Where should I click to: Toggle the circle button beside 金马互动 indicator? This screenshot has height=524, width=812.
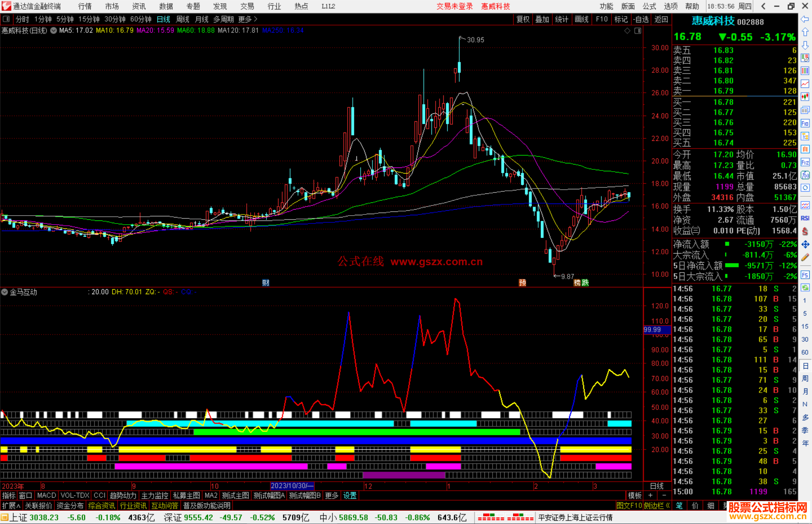pos(5,292)
